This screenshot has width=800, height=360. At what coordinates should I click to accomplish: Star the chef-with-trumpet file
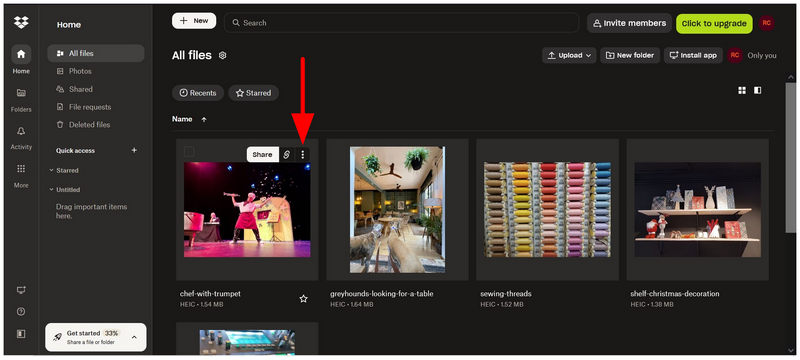point(304,299)
